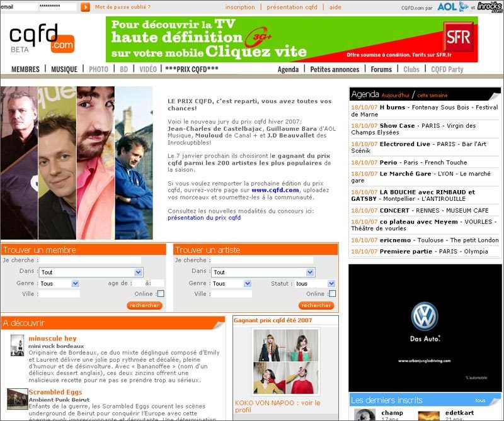Open Scrambled Eggs band thumbnail
The height and width of the screenshot is (421, 504).
click(x=18, y=398)
